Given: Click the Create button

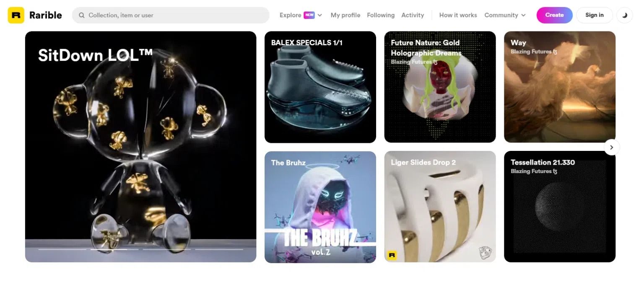Looking at the screenshot, I should 554,15.
